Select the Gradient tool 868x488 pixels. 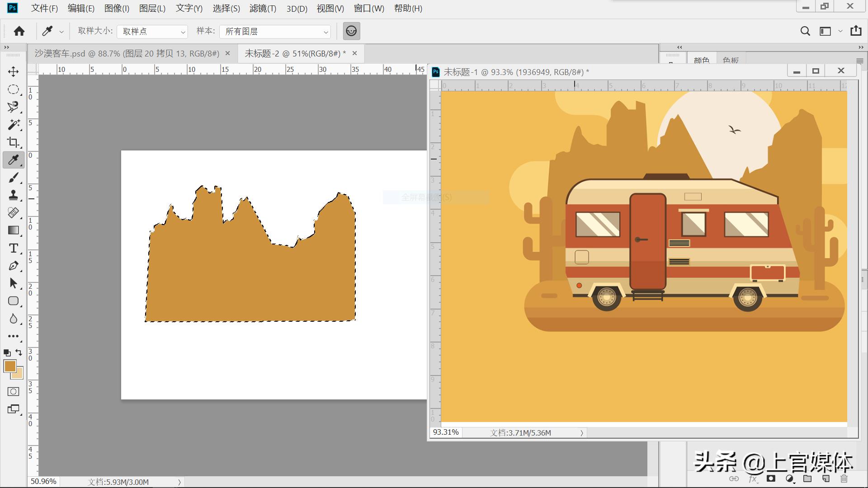(x=13, y=230)
